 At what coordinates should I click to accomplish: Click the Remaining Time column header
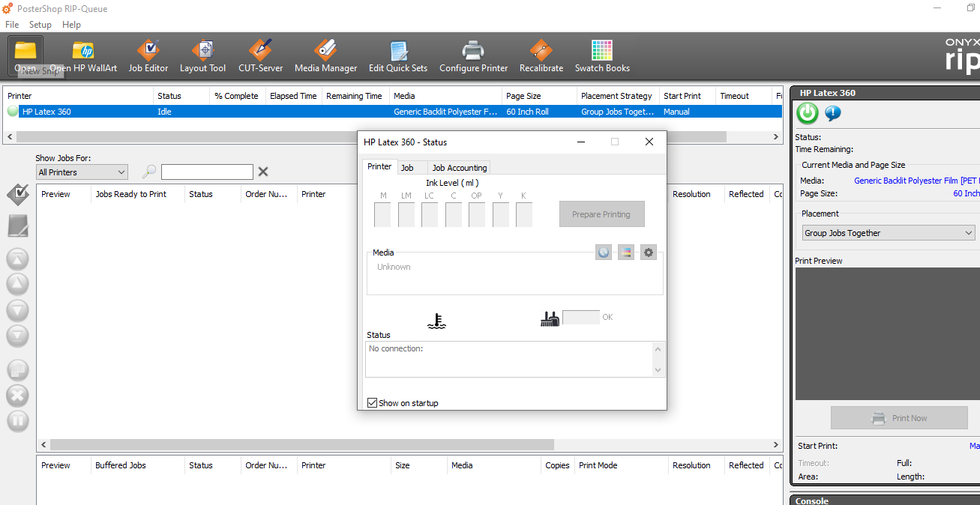pos(355,96)
